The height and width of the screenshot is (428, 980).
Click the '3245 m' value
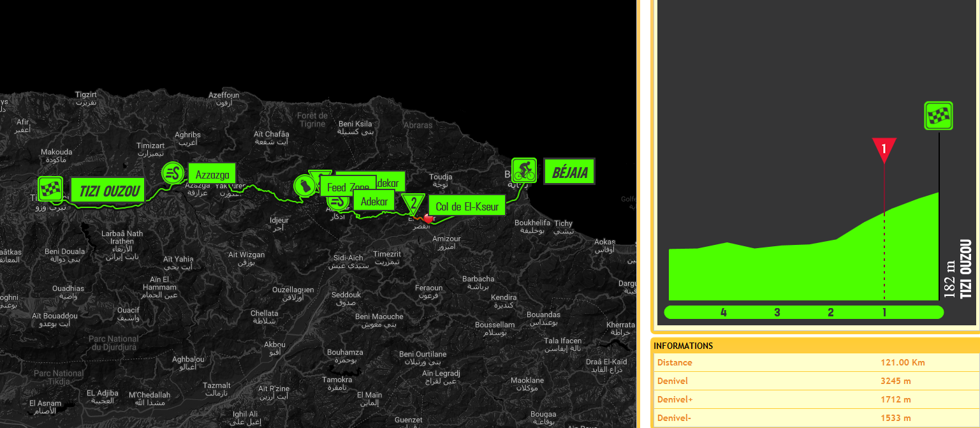[895, 381]
